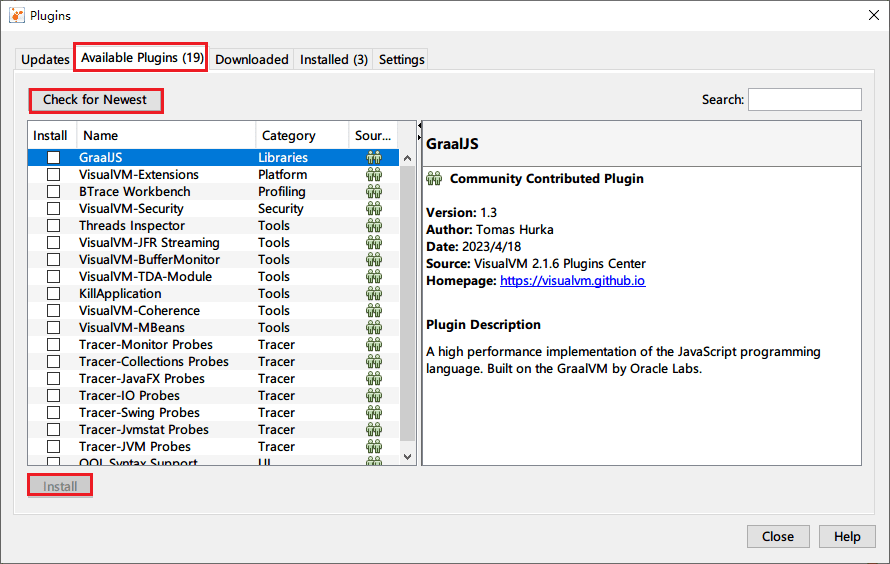Click the Install button
The height and width of the screenshot is (564, 890).
tap(60, 486)
